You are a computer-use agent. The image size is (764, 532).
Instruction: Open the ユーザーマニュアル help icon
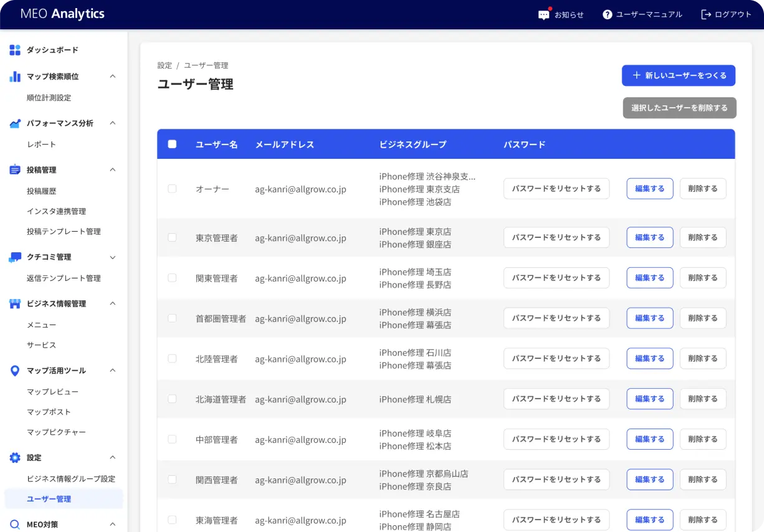606,14
